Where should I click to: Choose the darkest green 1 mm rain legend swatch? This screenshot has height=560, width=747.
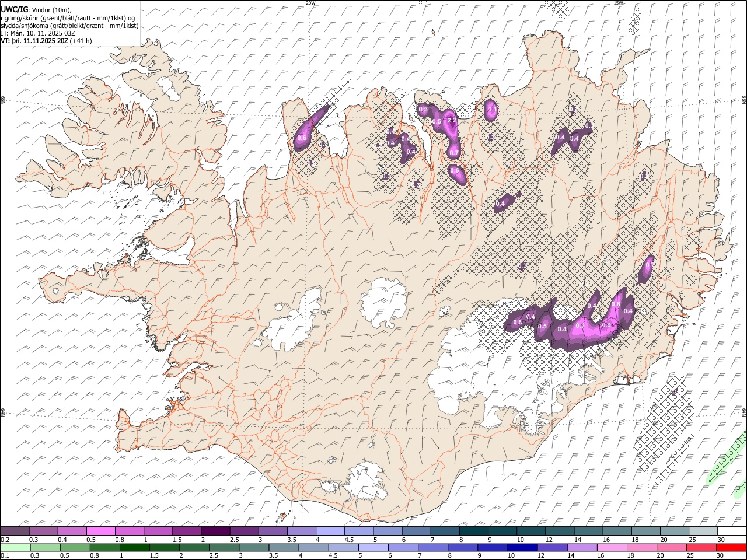[135, 547]
